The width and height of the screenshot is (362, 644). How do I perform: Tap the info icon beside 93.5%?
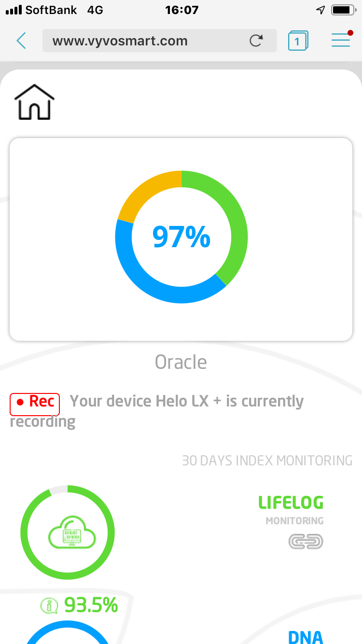[x=49, y=606]
